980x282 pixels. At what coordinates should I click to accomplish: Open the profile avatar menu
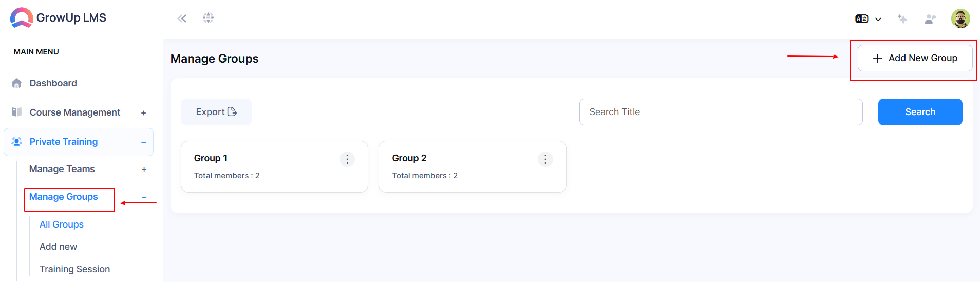point(960,18)
